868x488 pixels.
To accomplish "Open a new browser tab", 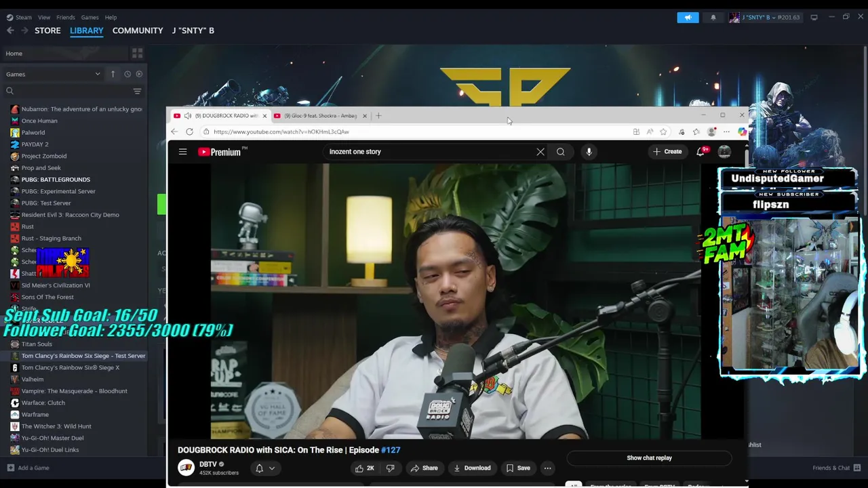I will (x=378, y=116).
